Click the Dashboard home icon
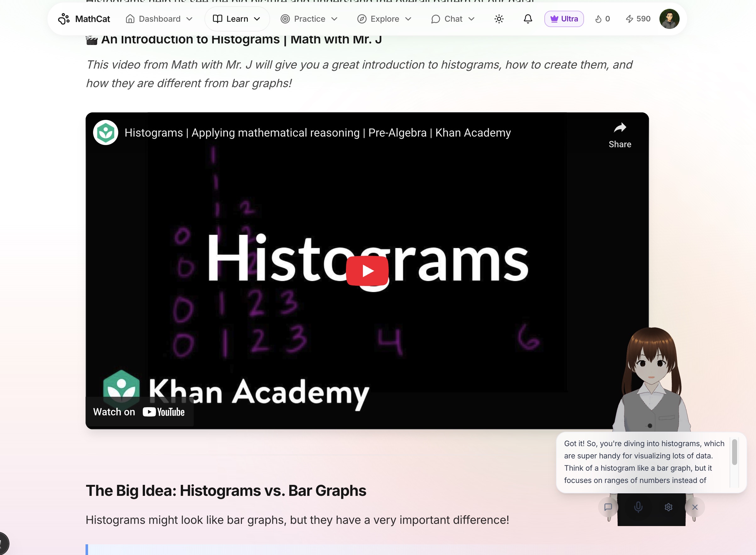Image resolution: width=756 pixels, height=555 pixels. tap(130, 19)
